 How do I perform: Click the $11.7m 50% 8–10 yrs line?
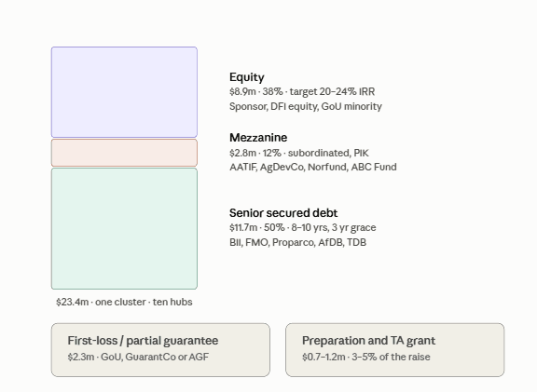pyautogui.click(x=303, y=228)
